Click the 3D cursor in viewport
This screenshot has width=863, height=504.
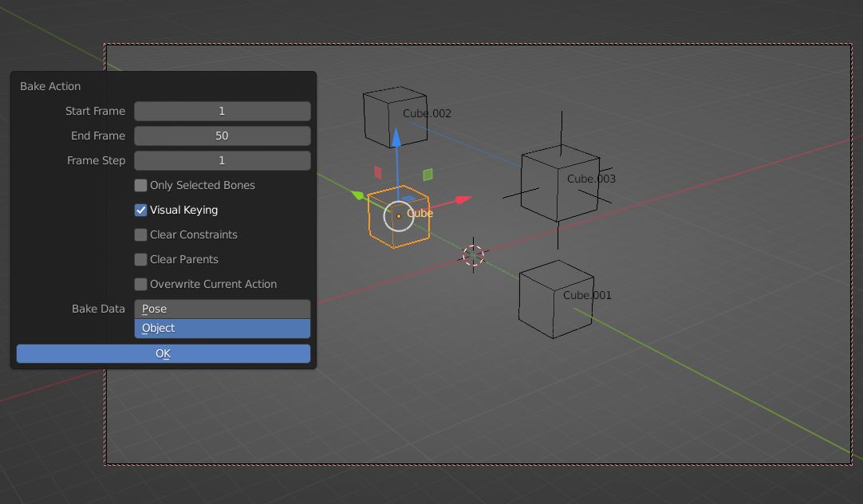pos(473,255)
